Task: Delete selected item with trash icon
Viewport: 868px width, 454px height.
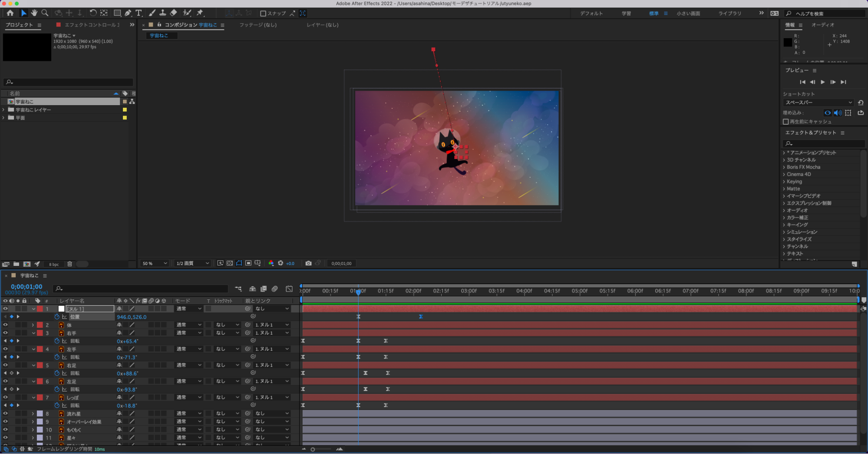Action: coord(69,264)
